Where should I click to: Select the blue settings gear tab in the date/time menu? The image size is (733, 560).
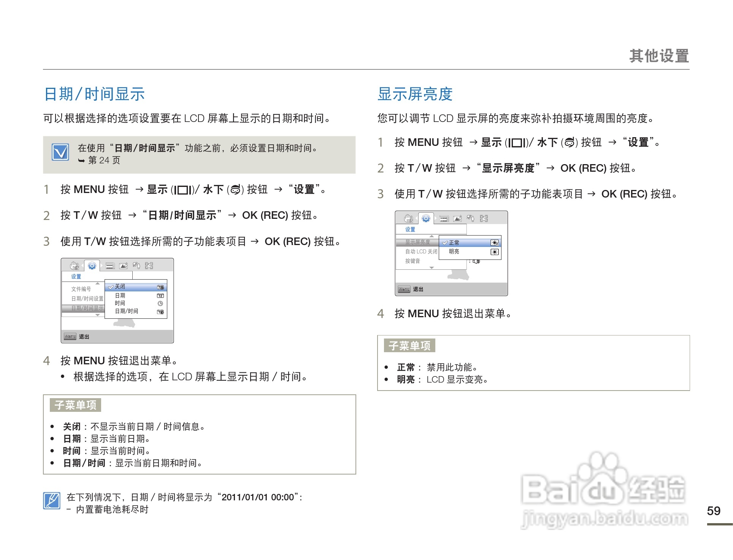(92, 266)
